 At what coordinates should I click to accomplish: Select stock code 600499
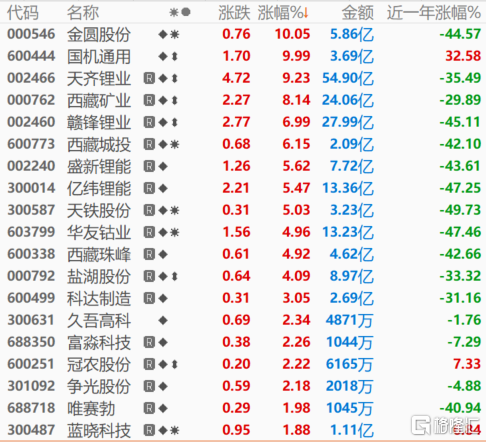(31, 298)
